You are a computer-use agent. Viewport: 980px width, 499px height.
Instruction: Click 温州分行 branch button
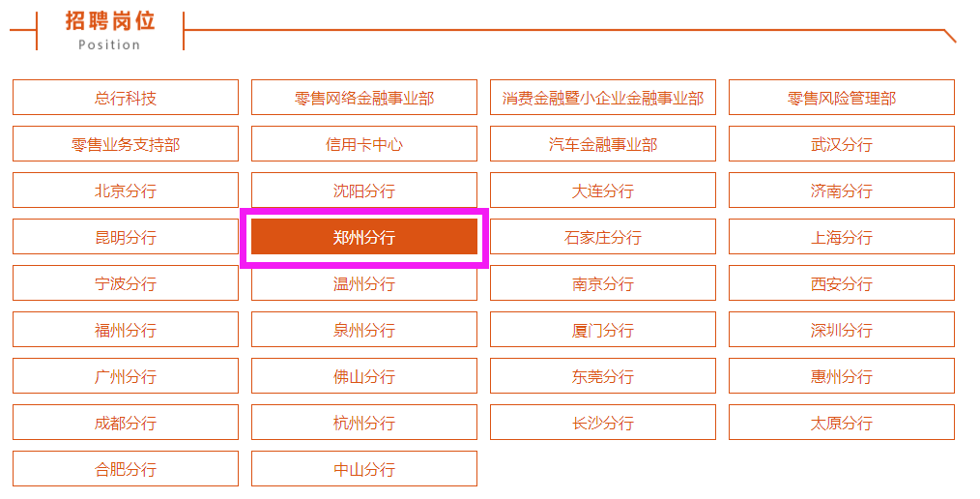pyautogui.click(x=364, y=283)
